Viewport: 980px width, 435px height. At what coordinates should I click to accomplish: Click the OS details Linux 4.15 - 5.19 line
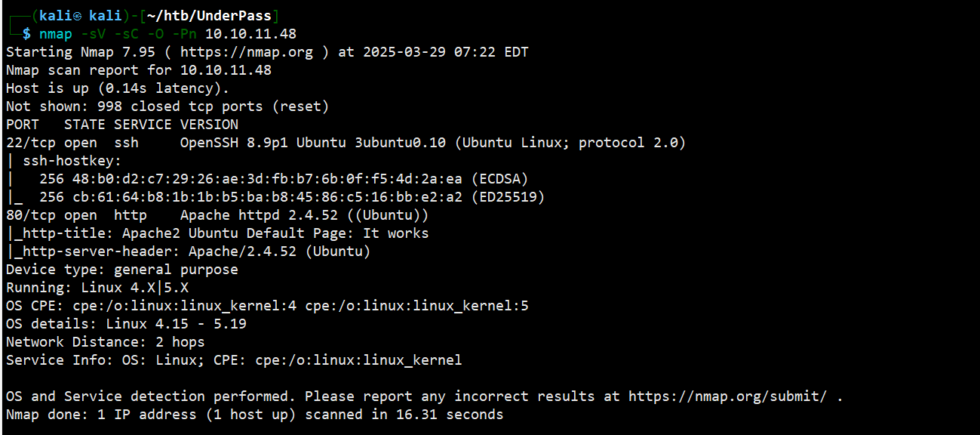(x=126, y=324)
